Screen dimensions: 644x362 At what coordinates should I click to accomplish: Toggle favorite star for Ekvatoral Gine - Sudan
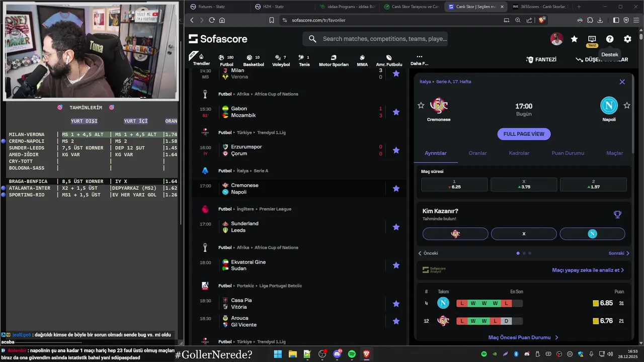tap(396, 265)
